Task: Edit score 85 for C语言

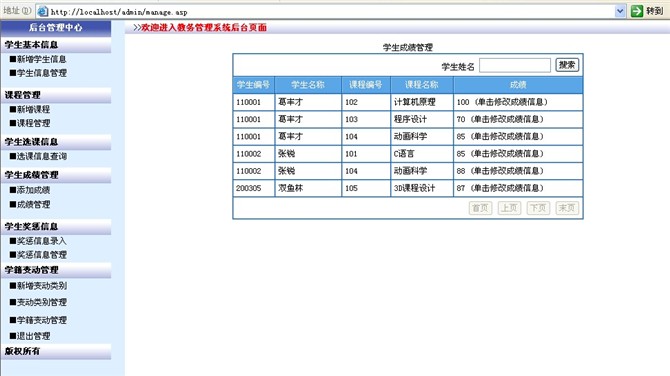Action: click(500, 153)
